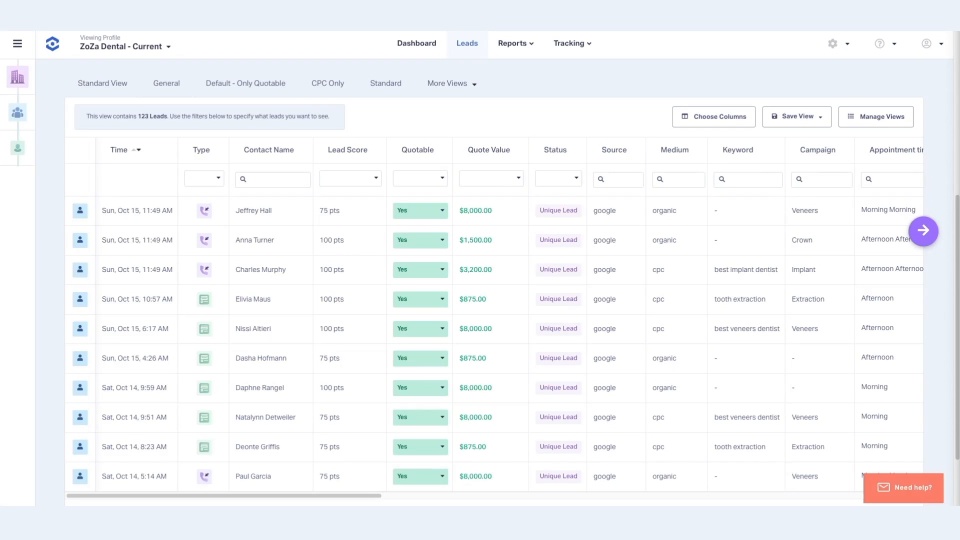Click the Contact Name search field

[x=273, y=180]
